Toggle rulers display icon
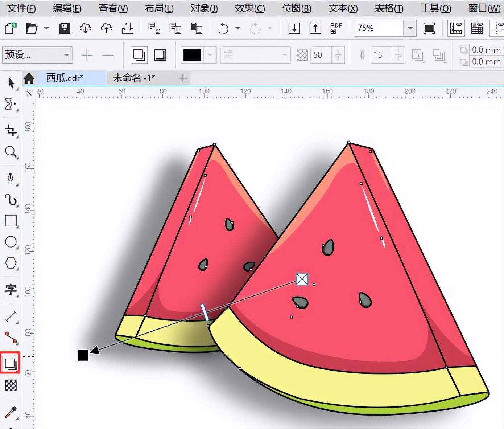Image resolution: width=504 pixels, height=429 pixels. click(456, 28)
